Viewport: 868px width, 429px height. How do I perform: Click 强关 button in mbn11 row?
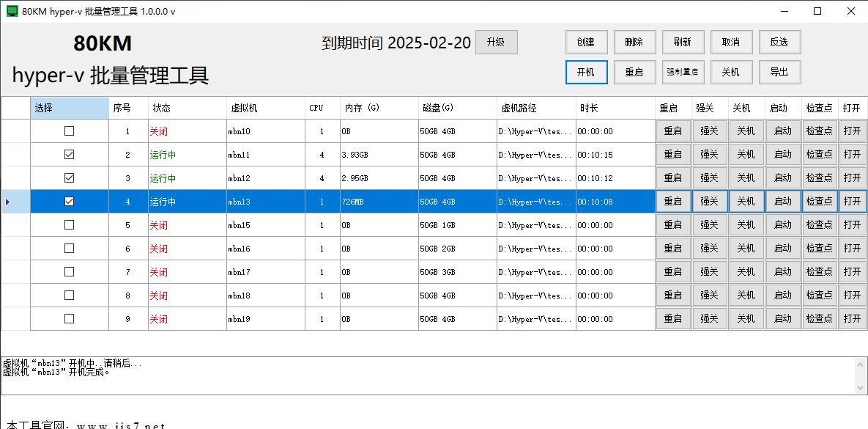point(710,155)
